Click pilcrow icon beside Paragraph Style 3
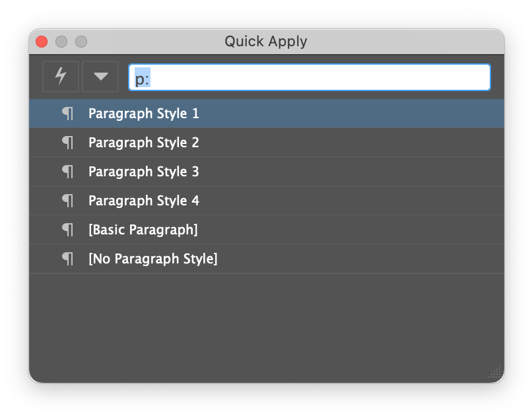Image resolution: width=532 pixels, height=412 pixels. click(68, 172)
